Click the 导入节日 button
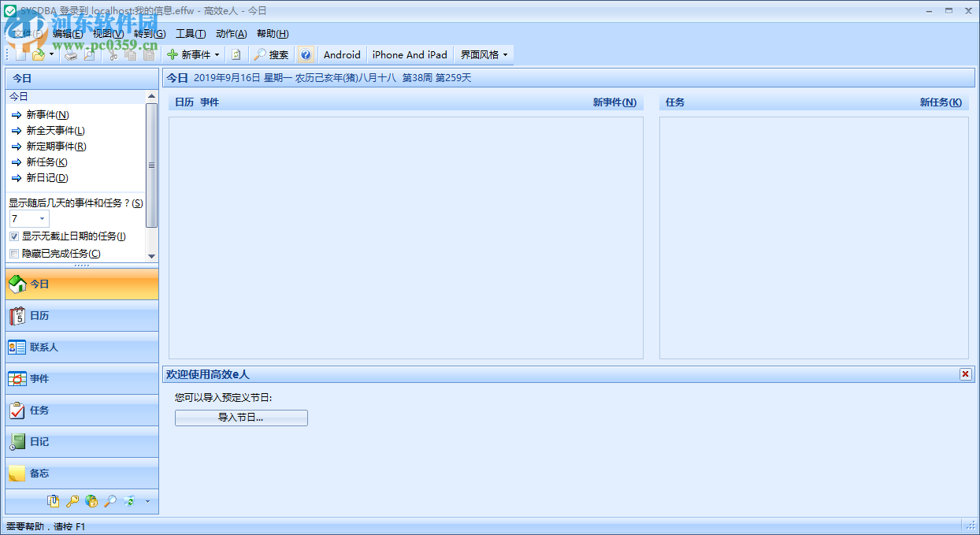Screen dimensions: 980x535 241,418
